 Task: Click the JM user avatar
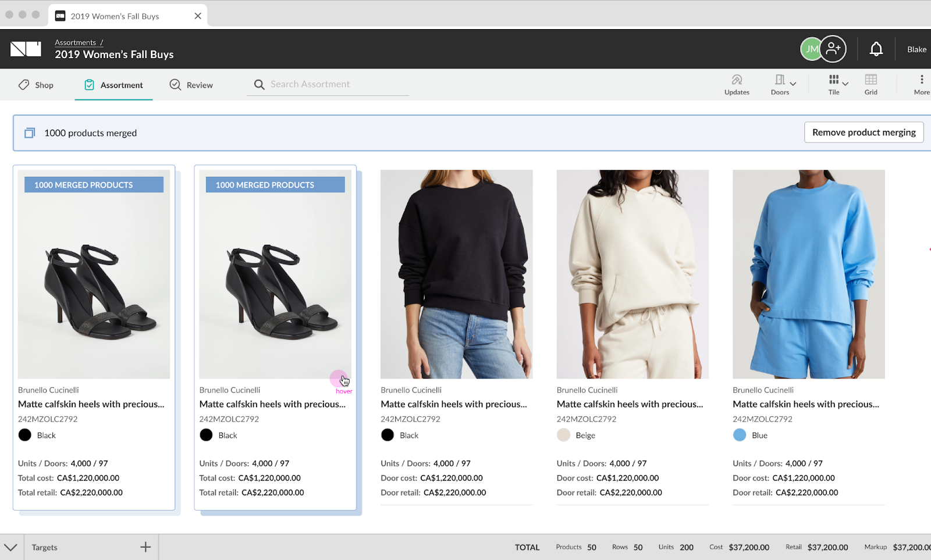(x=811, y=49)
